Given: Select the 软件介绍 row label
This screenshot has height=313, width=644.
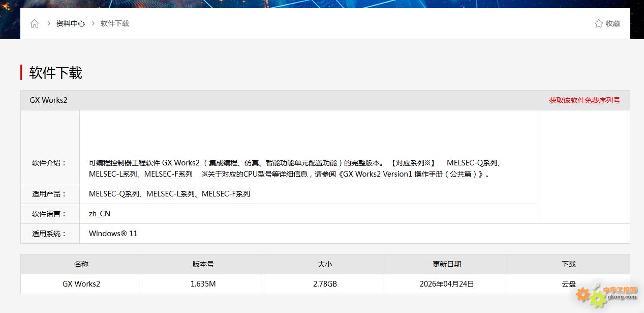Looking at the screenshot, I should click(x=49, y=163).
